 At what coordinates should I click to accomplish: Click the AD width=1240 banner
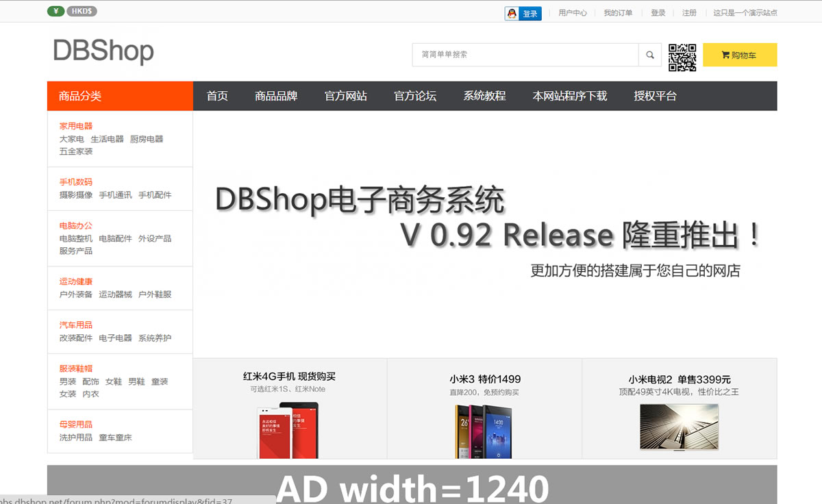[x=412, y=484]
